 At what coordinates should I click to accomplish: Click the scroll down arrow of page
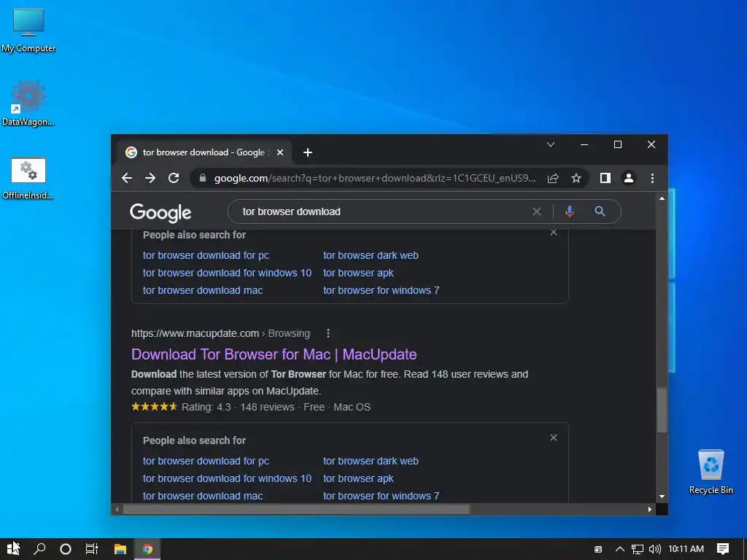[x=662, y=496]
